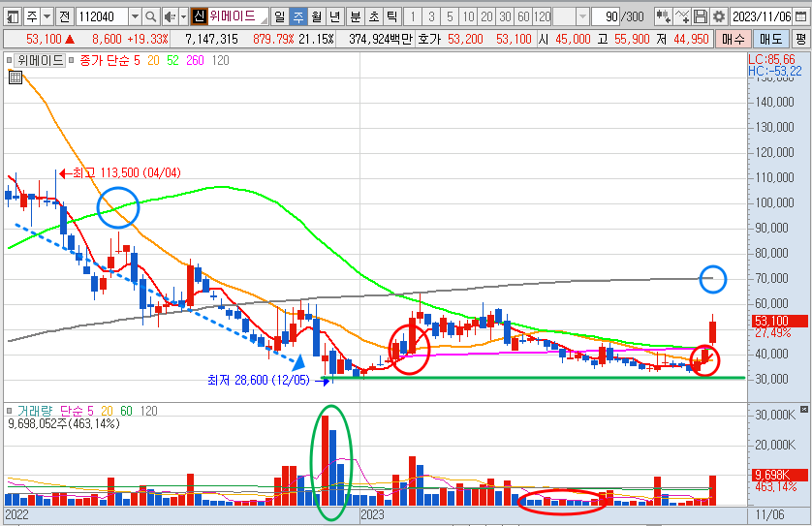Select the 초 second period
The image size is (812, 526).
374,17
